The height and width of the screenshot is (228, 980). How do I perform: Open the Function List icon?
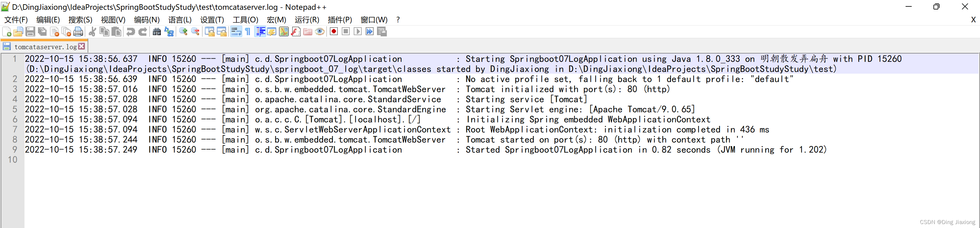pos(296,32)
